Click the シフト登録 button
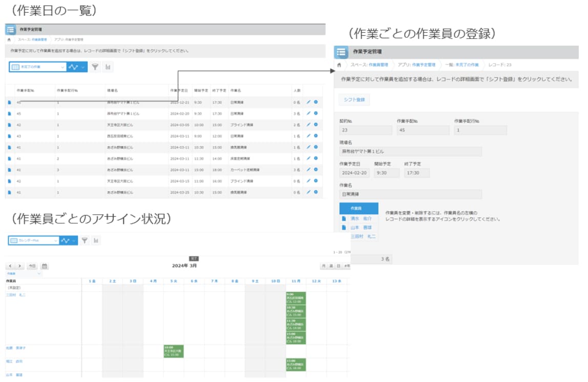The height and width of the screenshot is (382, 588). point(354,100)
